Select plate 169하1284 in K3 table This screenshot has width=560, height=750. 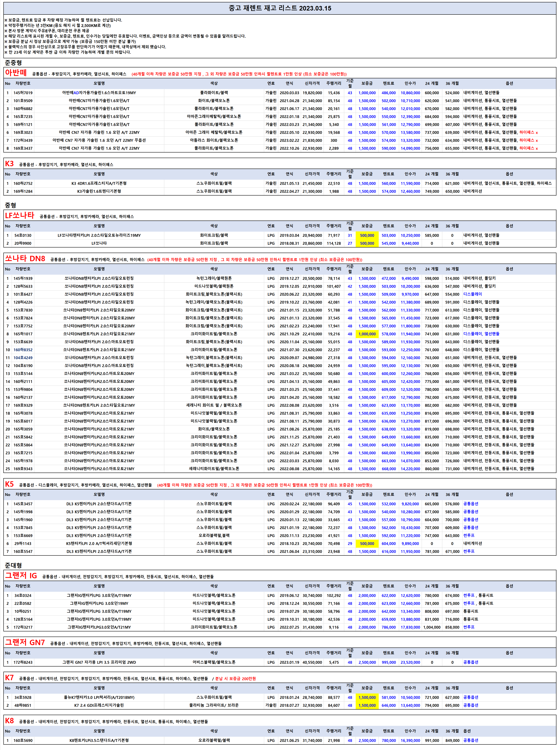pos(23,191)
